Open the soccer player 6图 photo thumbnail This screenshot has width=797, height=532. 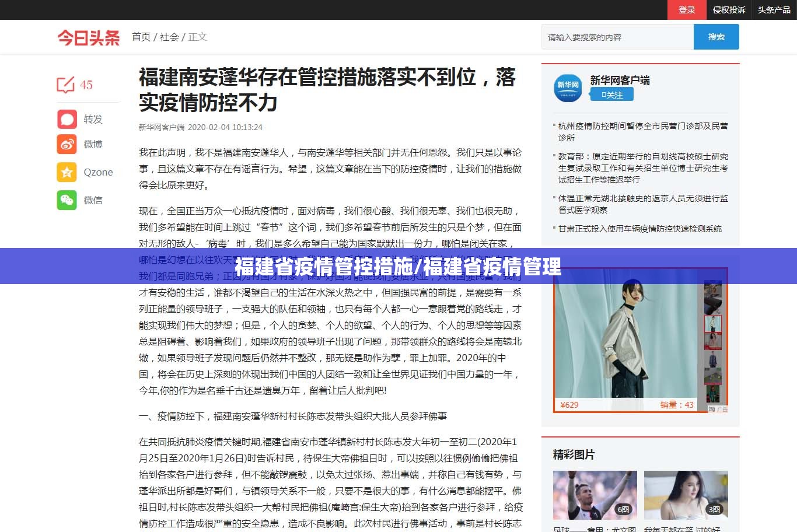pyautogui.click(x=595, y=495)
